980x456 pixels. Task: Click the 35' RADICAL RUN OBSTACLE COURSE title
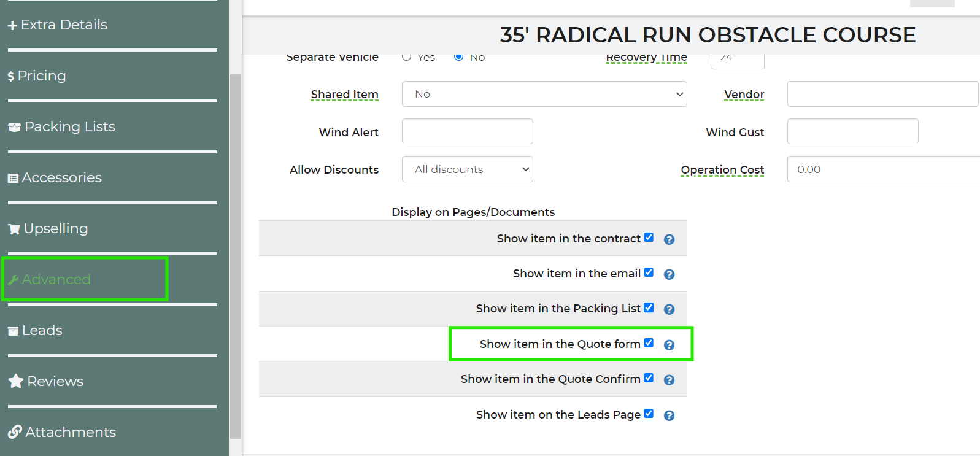(x=708, y=35)
